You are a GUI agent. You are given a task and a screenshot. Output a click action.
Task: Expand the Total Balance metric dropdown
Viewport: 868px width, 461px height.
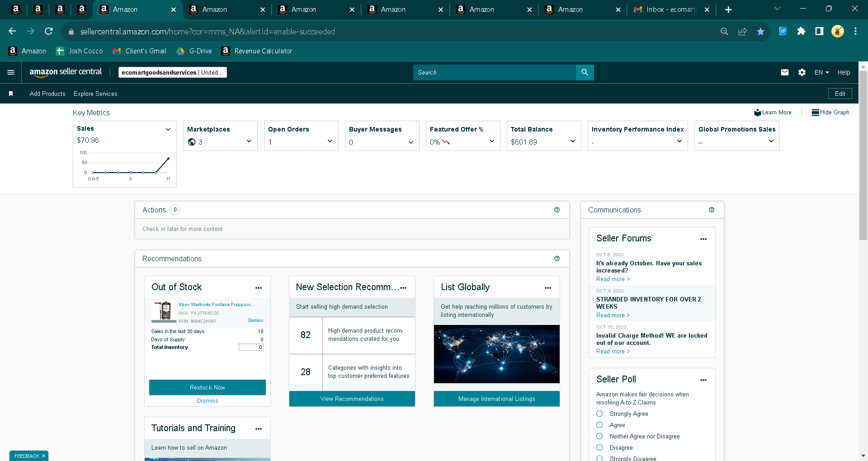coord(573,141)
